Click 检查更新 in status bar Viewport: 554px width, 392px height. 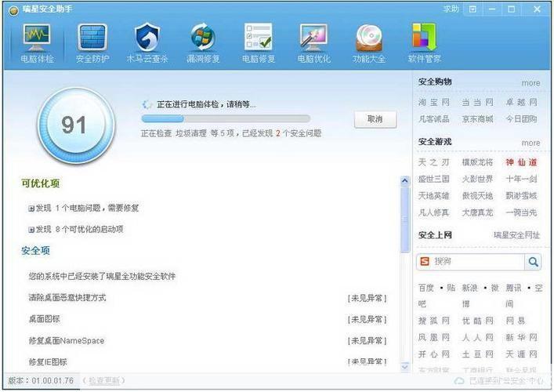[x=103, y=381]
